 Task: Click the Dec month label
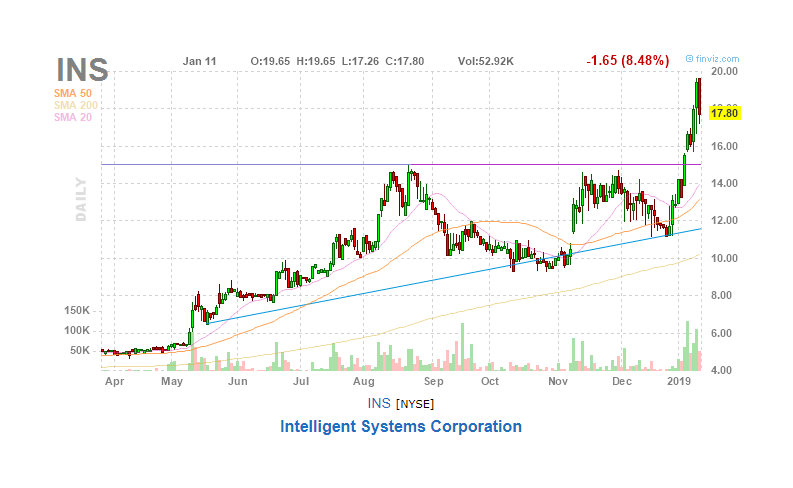coord(622,381)
